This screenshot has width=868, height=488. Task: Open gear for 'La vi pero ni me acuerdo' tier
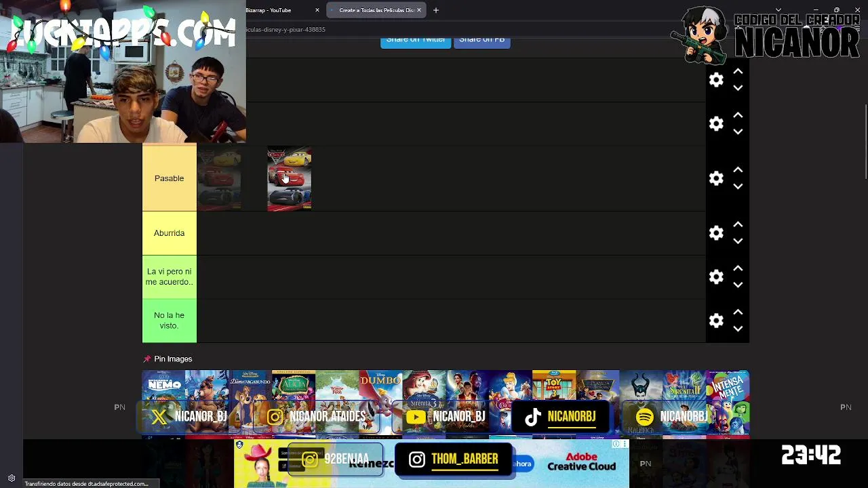[x=716, y=277]
